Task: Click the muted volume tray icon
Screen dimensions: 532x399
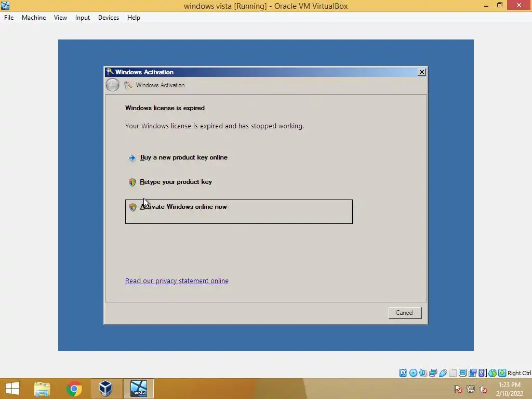Action: pos(483,389)
